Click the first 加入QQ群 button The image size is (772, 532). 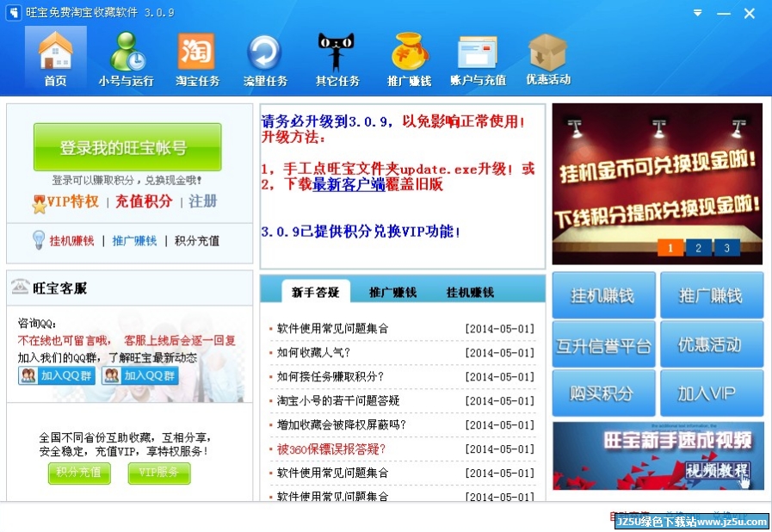57,376
